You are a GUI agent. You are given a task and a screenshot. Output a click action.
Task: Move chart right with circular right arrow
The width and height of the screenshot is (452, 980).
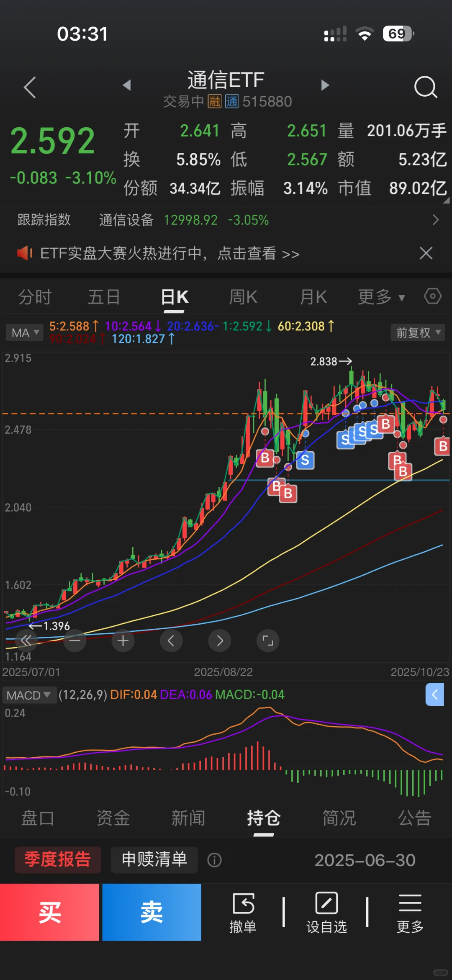tap(220, 640)
